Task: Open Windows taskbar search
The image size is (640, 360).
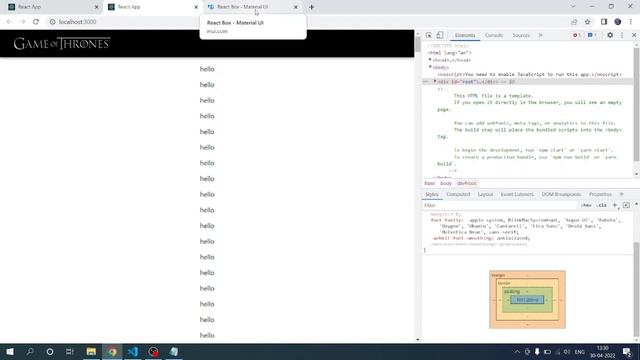Action: point(30,351)
